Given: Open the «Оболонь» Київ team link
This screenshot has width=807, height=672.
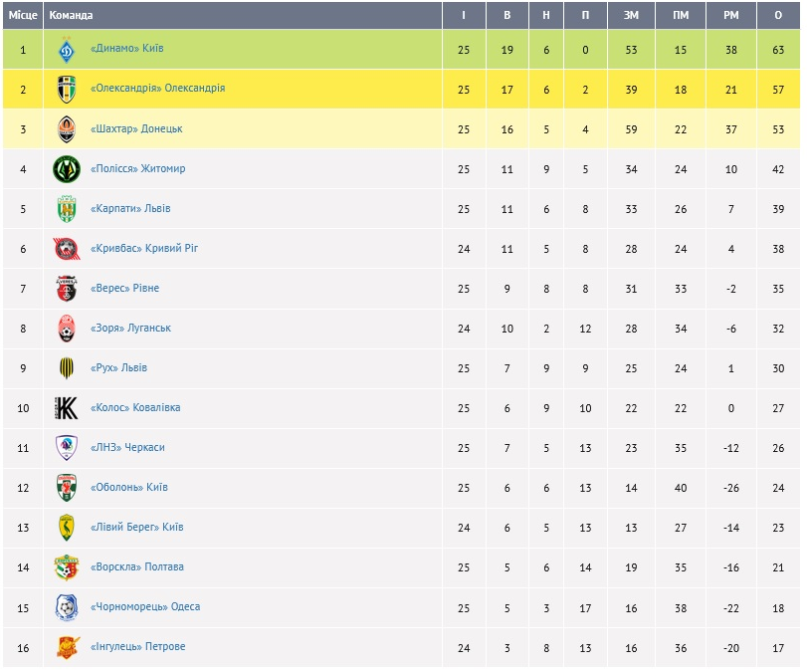Looking at the screenshot, I should pyautogui.click(x=128, y=487).
